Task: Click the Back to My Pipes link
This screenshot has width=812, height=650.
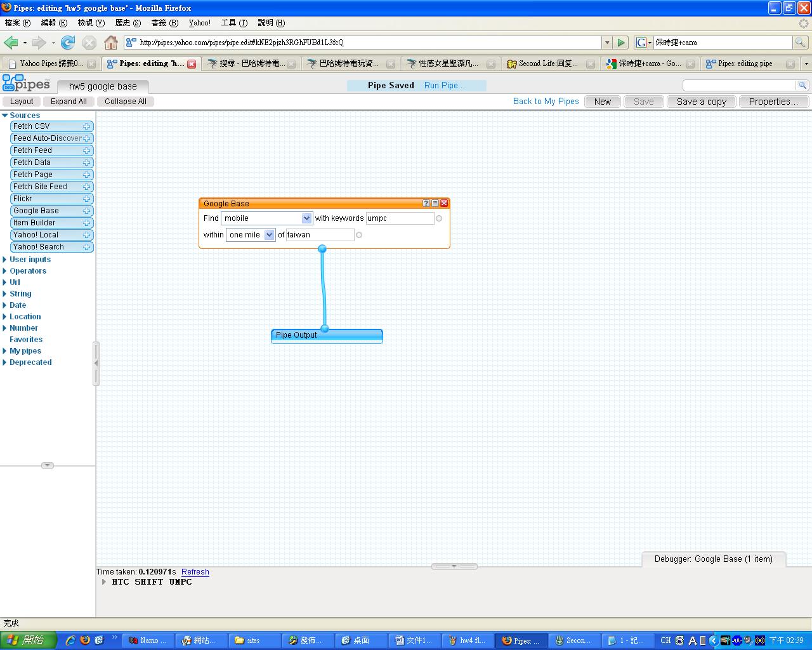Action: click(546, 102)
